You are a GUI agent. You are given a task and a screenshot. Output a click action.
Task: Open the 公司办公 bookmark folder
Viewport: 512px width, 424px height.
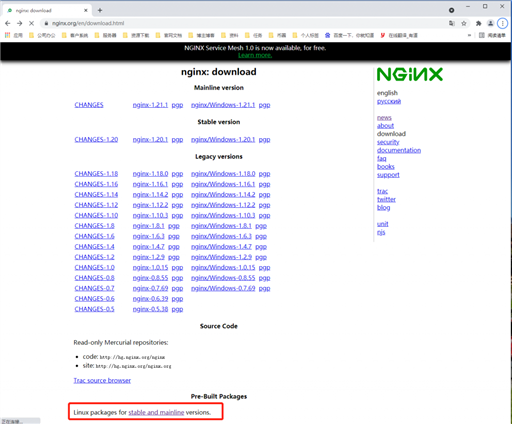click(x=42, y=35)
